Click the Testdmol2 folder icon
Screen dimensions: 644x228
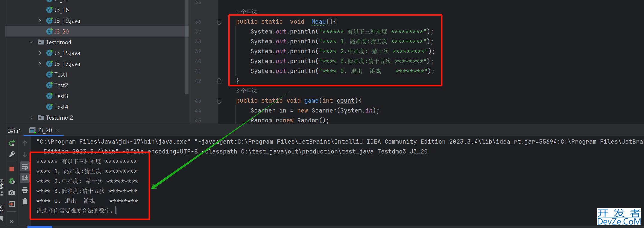click(x=41, y=118)
